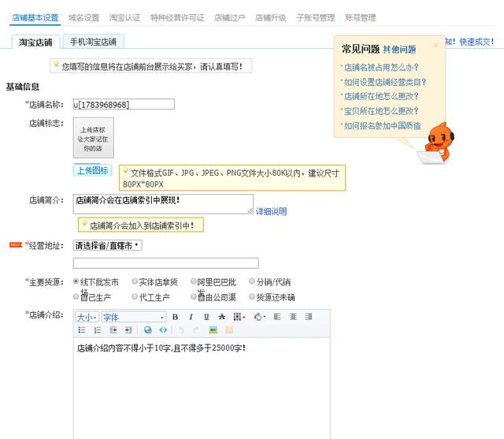Viewport: 504px width, 439px height.
Task: Open the 请选择省/直辖市 province dropdown
Action: click(107, 245)
